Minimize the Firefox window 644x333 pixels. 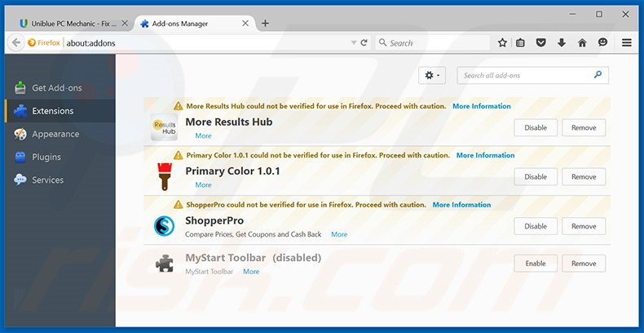pyautogui.click(x=572, y=15)
